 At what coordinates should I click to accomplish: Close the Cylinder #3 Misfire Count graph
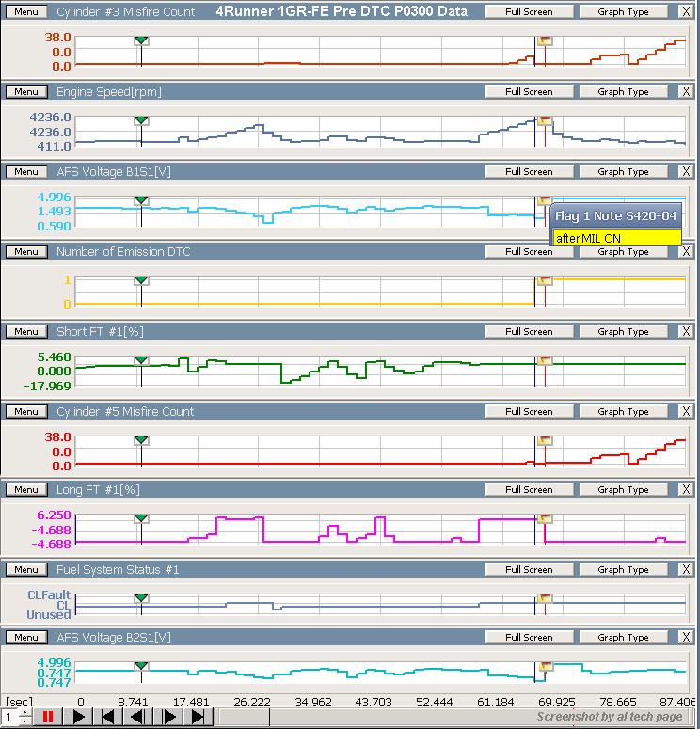pyautogui.click(x=685, y=12)
